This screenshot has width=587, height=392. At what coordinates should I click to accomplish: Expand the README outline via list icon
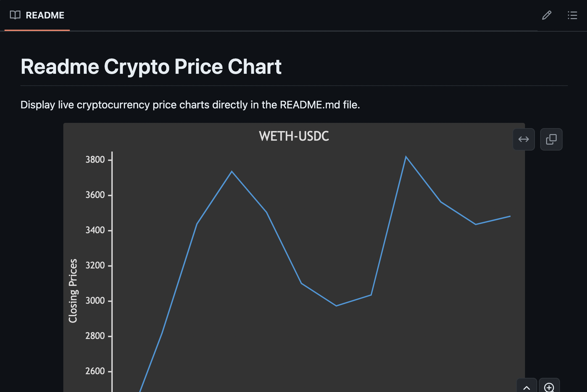pyautogui.click(x=572, y=15)
